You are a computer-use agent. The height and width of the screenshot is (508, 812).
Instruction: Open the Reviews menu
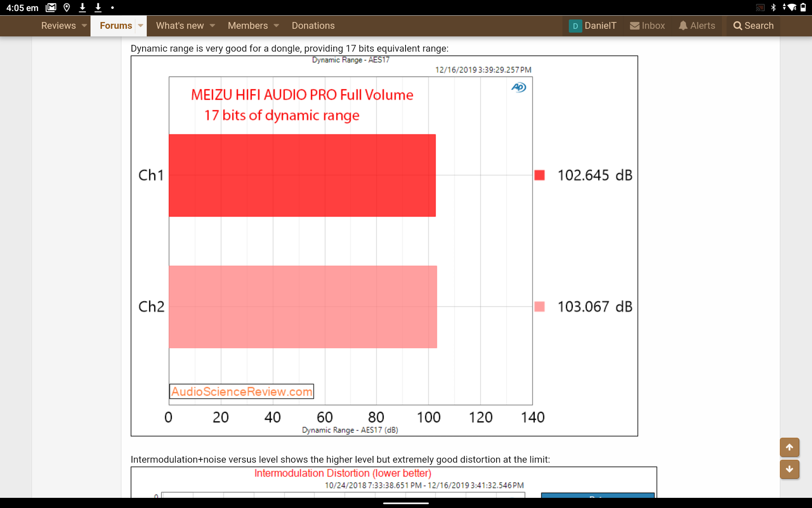[x=58, y=25]
